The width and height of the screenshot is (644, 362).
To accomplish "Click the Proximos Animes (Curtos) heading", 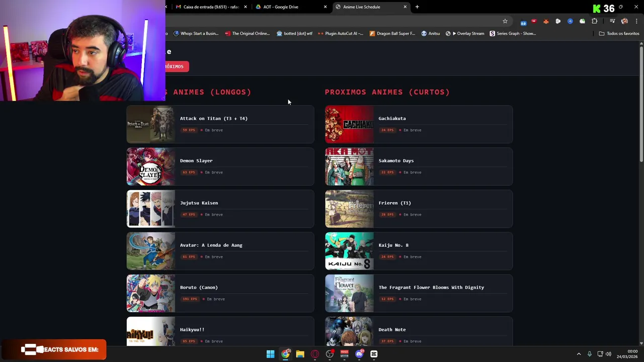I will pyautogui.click(x=387, y=92).
